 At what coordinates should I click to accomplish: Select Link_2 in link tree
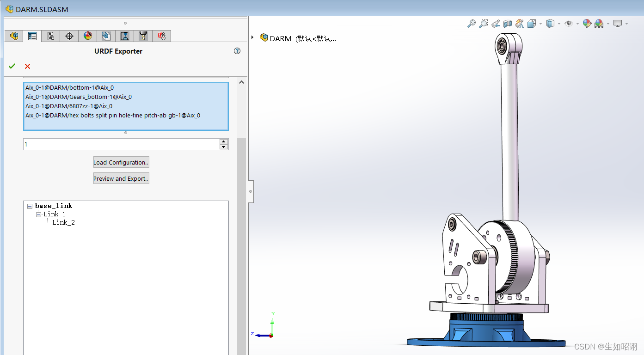click(x=63, y=222)
